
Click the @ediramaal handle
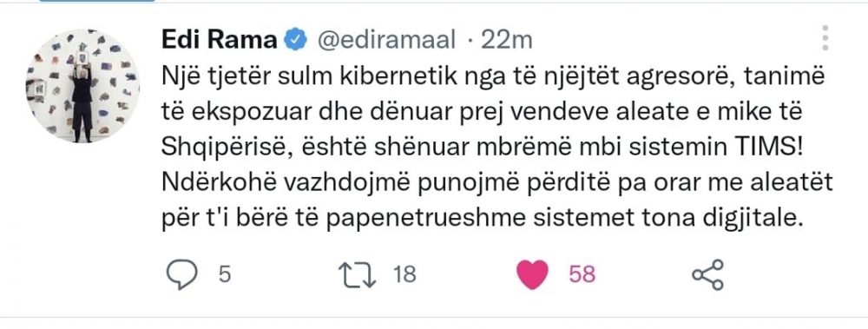coord(386,41)
